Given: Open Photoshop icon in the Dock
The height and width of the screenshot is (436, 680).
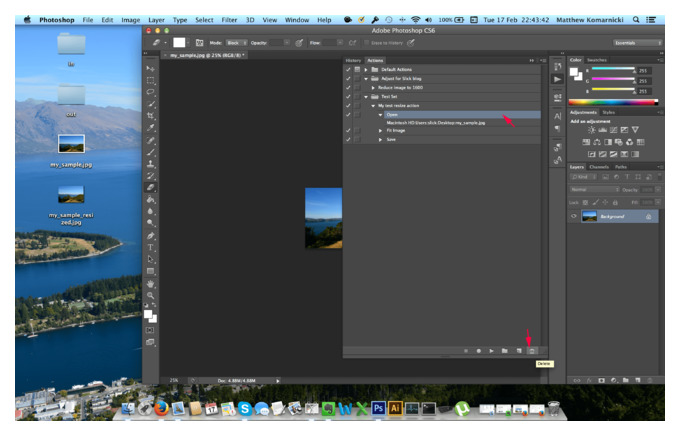Looking at the screenshot, I should [x=378, y=408].
